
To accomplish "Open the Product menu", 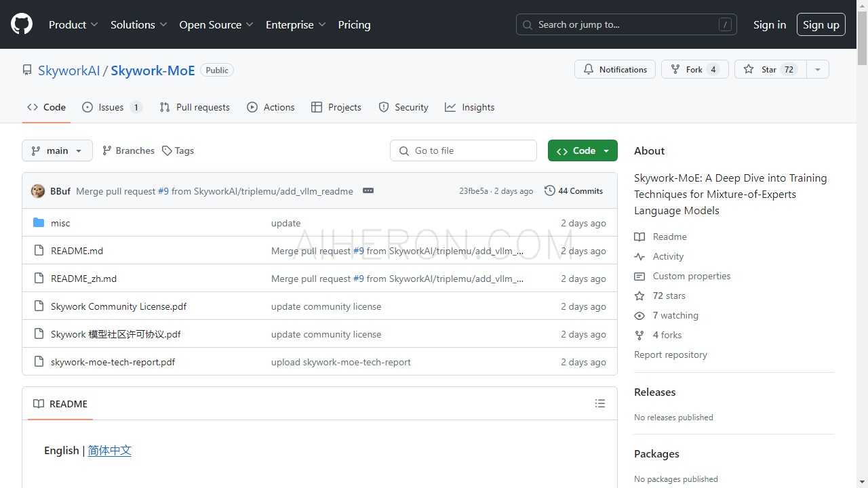I will [x=73, y=24].
